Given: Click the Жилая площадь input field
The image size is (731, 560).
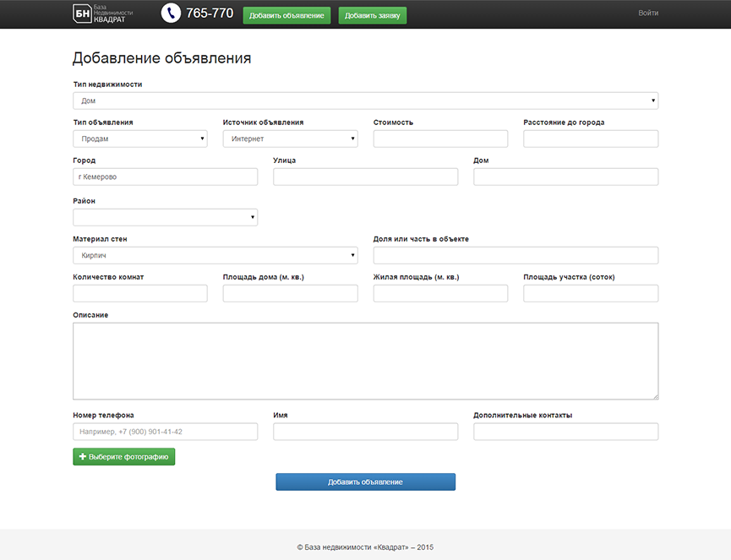Looking at the screenshot, I should tap(440, 293).
